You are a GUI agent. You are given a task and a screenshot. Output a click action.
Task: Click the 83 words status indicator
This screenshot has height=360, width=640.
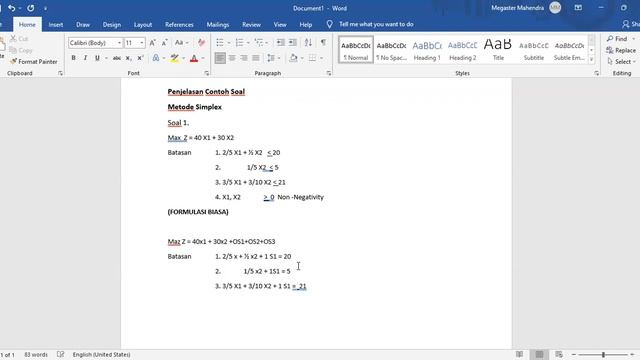coord(36,355)
